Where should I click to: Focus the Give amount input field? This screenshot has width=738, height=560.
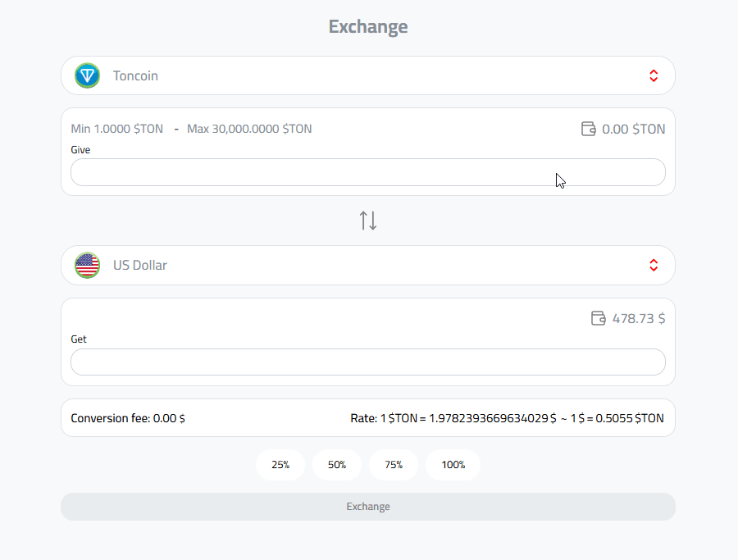368,172
